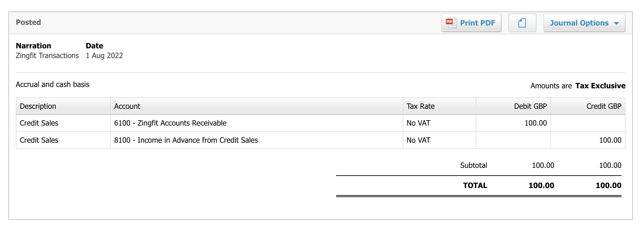
Task: Click the 1 Aug 2022 date value
Action: (104, 55)
